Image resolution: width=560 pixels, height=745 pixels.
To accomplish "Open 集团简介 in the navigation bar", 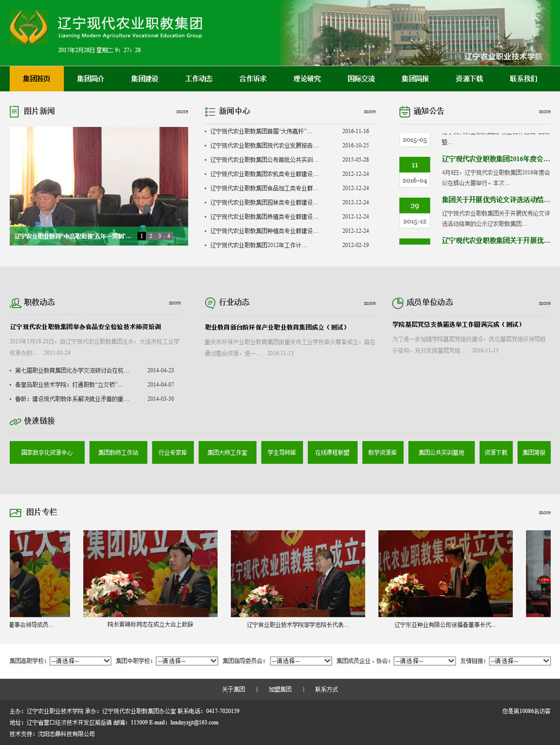I will (91, 78).
